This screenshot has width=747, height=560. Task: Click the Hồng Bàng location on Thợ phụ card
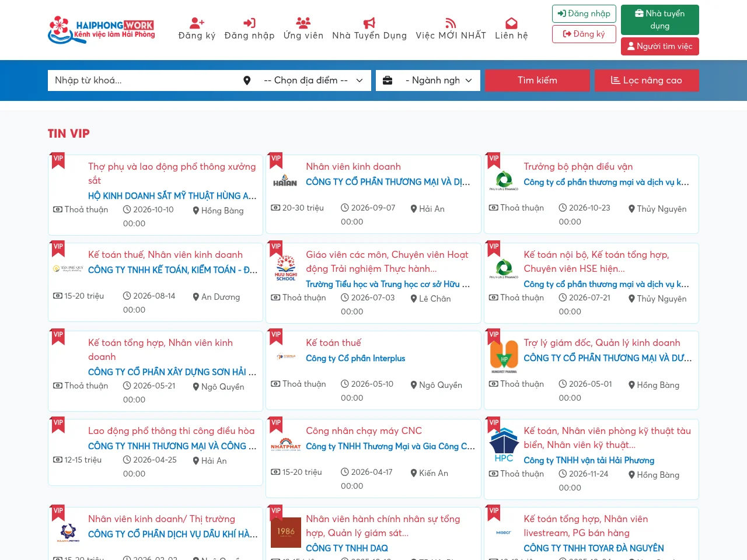point(222,211)
